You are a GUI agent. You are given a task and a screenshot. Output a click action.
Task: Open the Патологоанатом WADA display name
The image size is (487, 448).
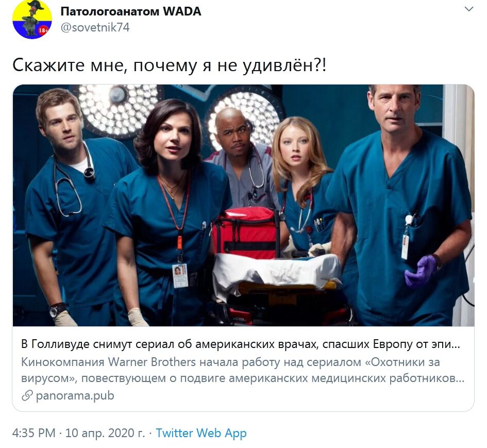[131, 11]
